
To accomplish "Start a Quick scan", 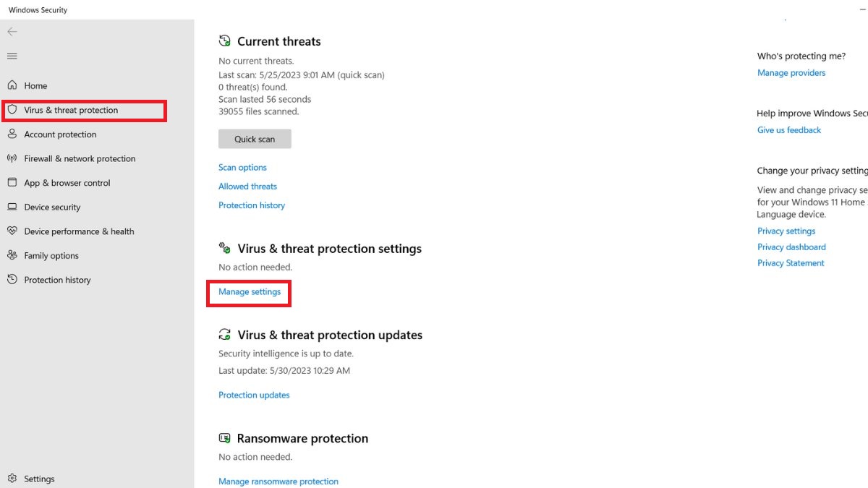I will pos(255,139).
